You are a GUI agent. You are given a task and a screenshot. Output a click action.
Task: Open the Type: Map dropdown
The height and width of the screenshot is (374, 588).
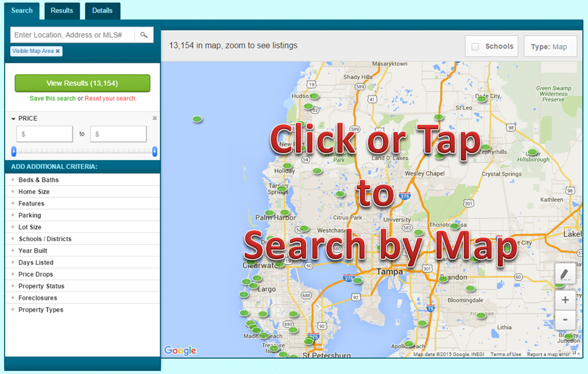550,47
